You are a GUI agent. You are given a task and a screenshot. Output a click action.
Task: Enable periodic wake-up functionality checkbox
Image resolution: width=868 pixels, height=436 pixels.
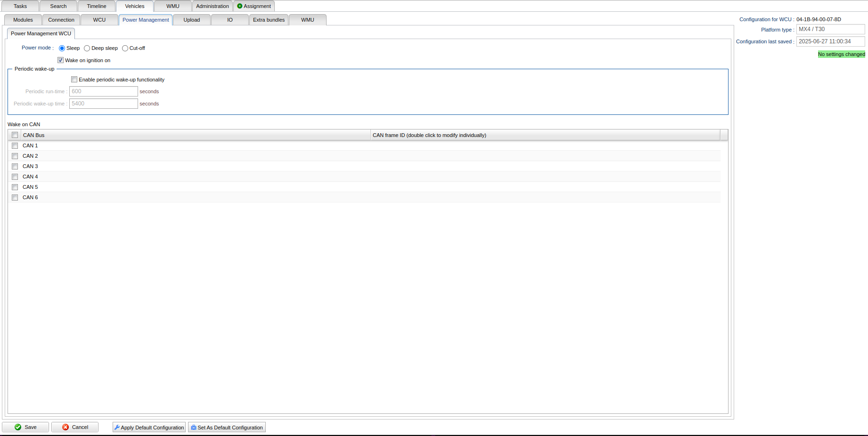[74, 80]
